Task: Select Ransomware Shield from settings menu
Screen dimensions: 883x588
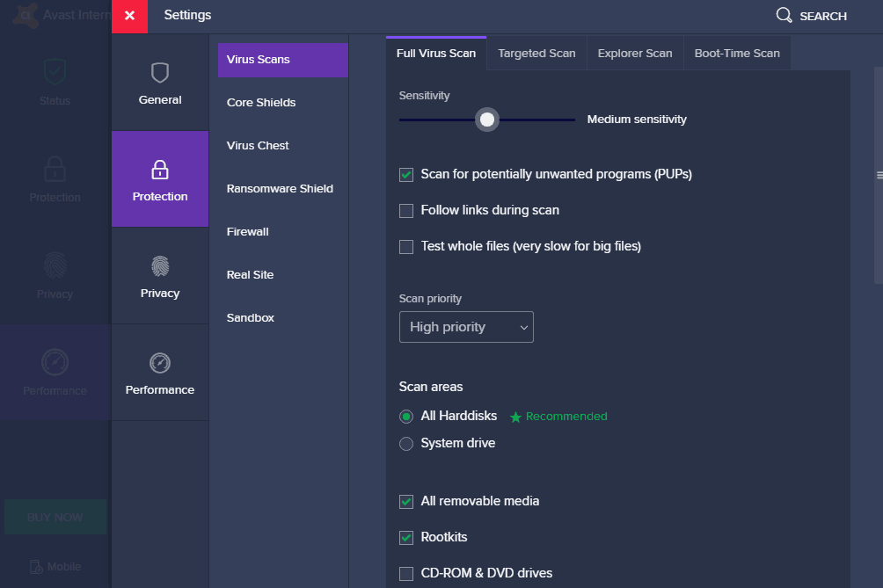Action: pos(280,188)
